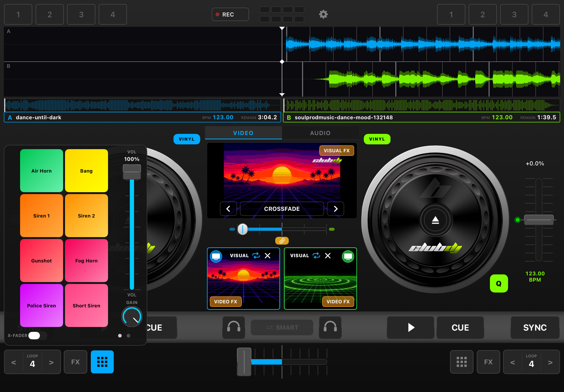
Task: Toggle right headphone cue for deck B
Action: 330,327
